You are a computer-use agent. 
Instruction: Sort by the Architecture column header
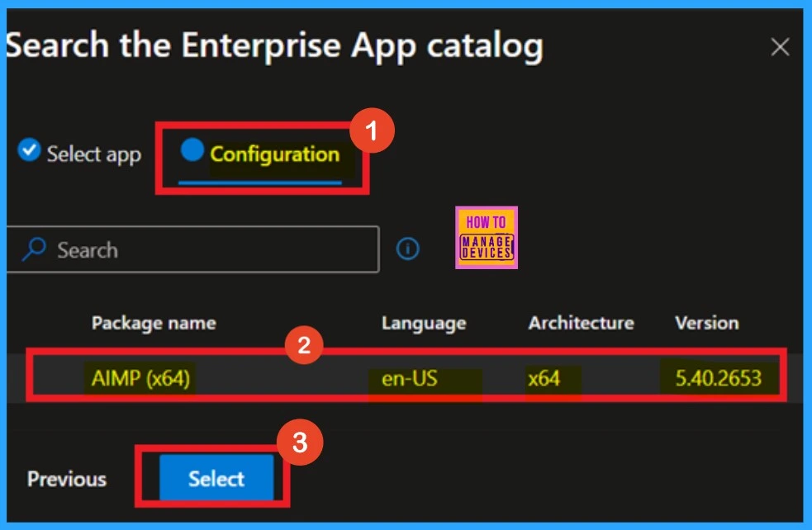coord(581,323)
